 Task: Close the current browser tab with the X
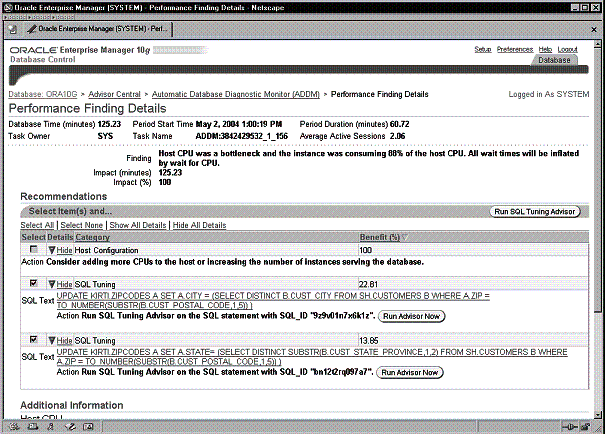pyautogui.click(x=594, y=29)
